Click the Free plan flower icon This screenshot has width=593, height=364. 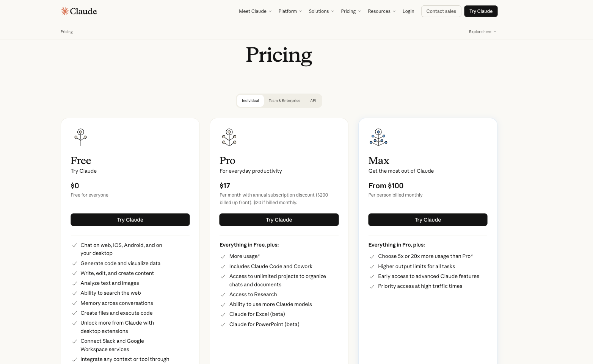click(x=80, y=137)
